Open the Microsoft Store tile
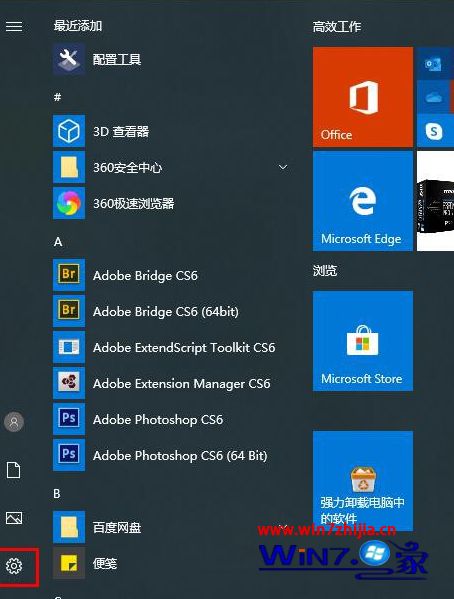The image size is (454, 599). coord(363,341)
